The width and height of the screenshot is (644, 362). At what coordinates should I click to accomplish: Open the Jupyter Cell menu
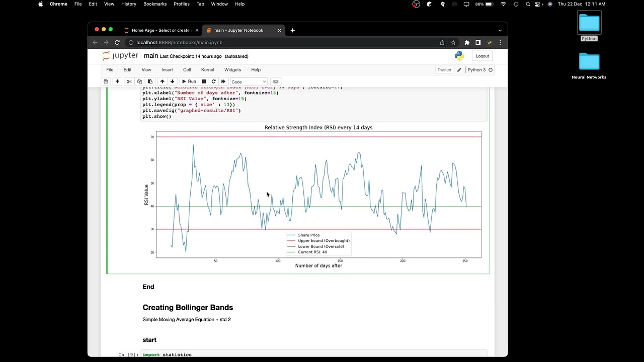(187, 70)
